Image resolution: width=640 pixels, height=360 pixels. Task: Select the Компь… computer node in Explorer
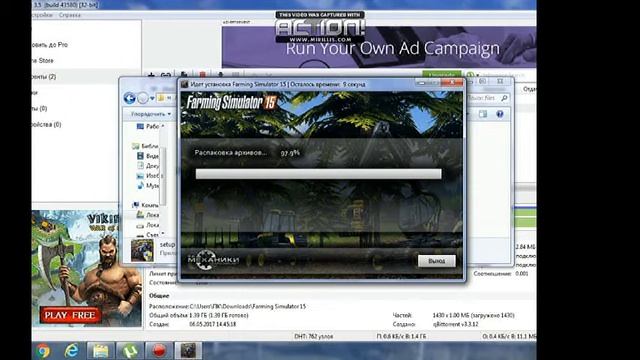(x=145, y=205)
